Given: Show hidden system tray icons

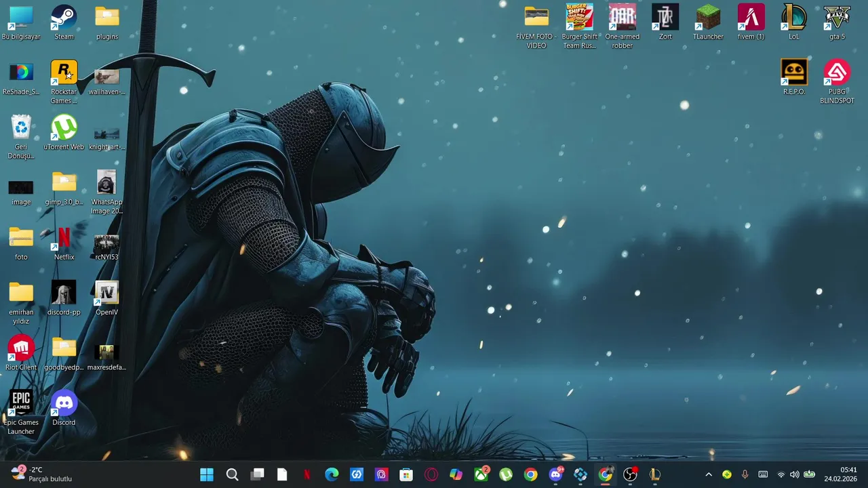Looking at the screenshot, I should point(709,474).
